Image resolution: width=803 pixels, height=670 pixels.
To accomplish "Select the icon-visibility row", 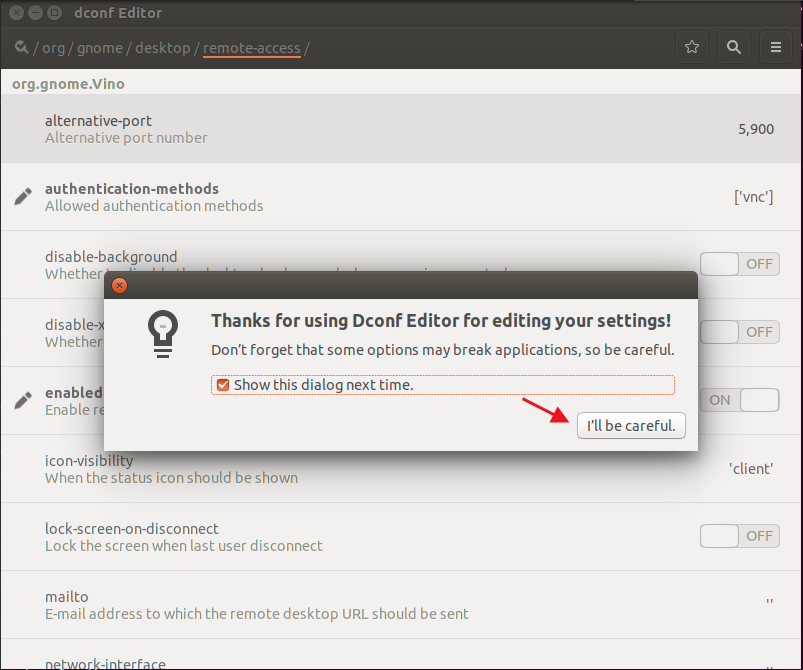I will coord(401,469).
